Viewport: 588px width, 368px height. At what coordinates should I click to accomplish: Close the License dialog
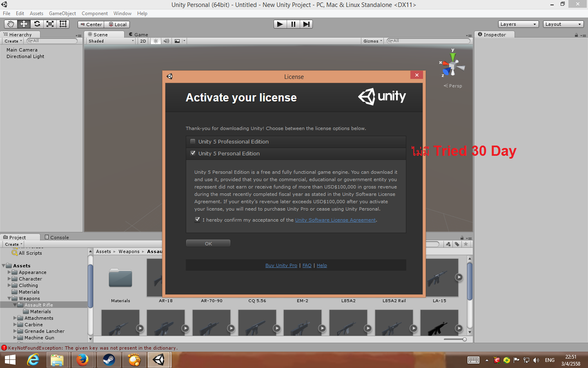pyautogui.click(x=416, y=75)
